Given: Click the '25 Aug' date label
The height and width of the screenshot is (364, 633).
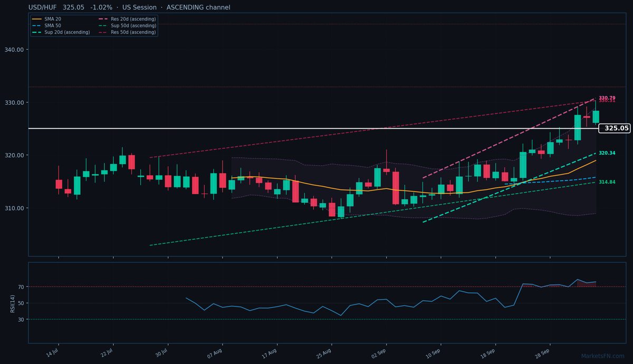Looking at the screenshot, I should (324, 353).
